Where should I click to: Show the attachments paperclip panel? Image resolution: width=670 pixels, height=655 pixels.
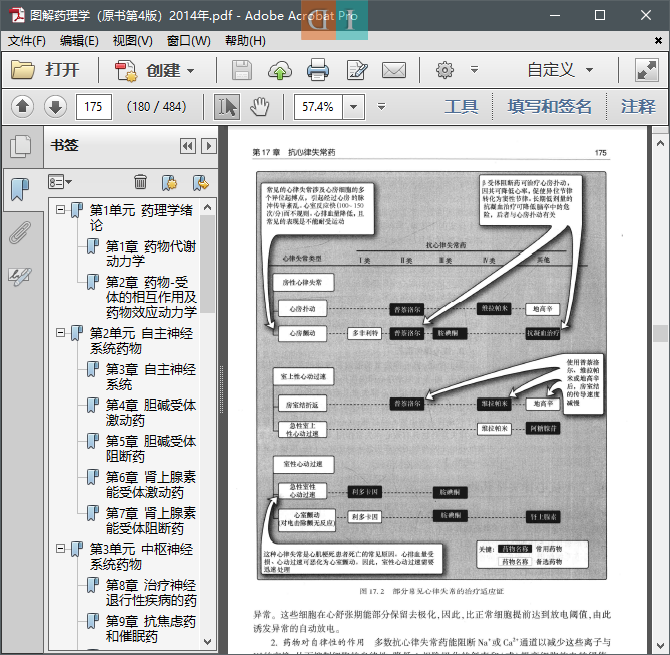(20, 232)
